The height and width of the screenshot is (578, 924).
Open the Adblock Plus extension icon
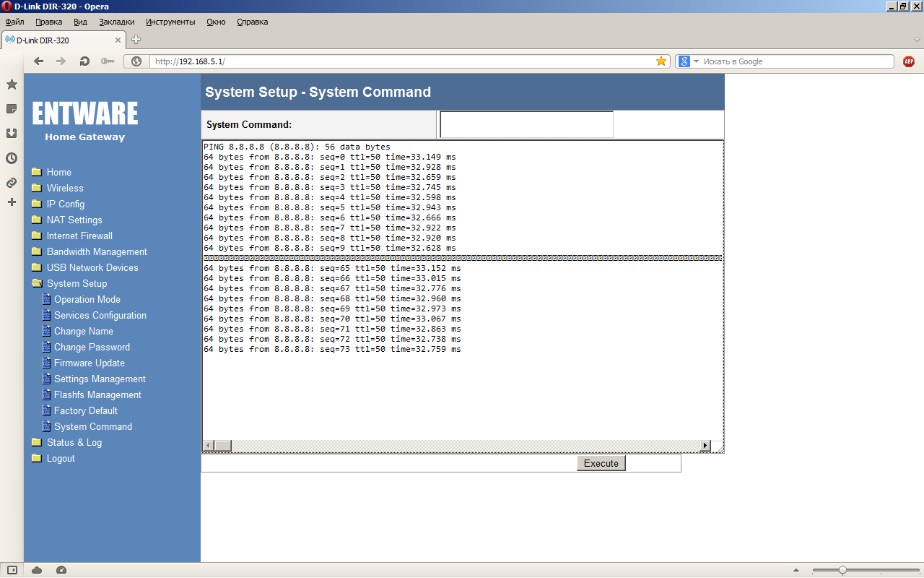click(909, 61)
